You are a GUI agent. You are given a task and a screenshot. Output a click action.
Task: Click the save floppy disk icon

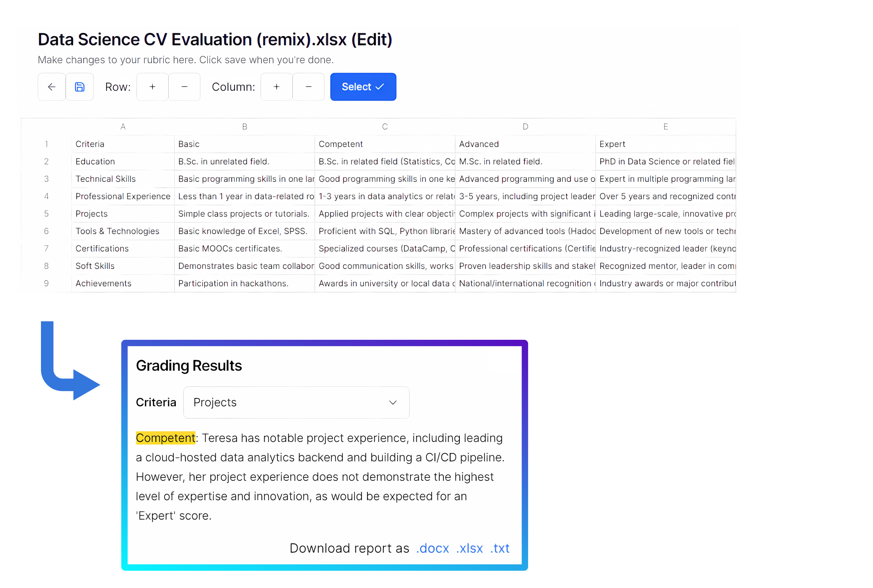click(80, 87)
